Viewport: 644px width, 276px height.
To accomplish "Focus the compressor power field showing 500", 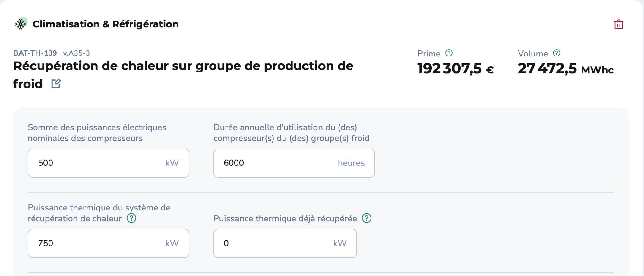I will 99,163.
